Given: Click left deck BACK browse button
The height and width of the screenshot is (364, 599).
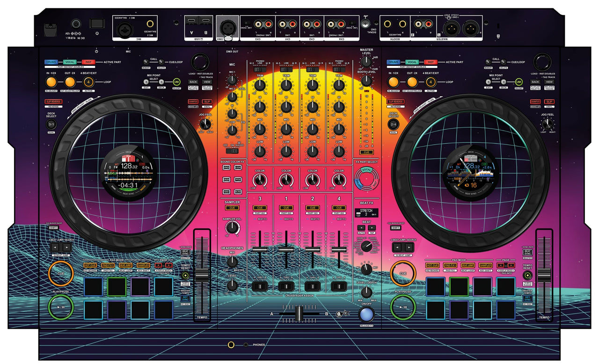Looking at the screenshot, I should coord(193,82).
